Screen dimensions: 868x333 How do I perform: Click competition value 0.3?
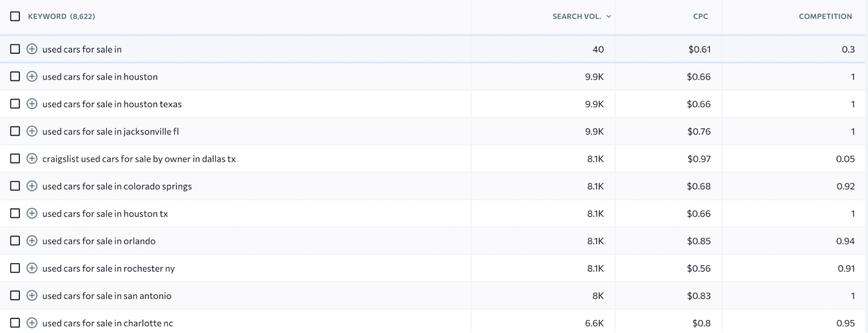pos(848,49)
